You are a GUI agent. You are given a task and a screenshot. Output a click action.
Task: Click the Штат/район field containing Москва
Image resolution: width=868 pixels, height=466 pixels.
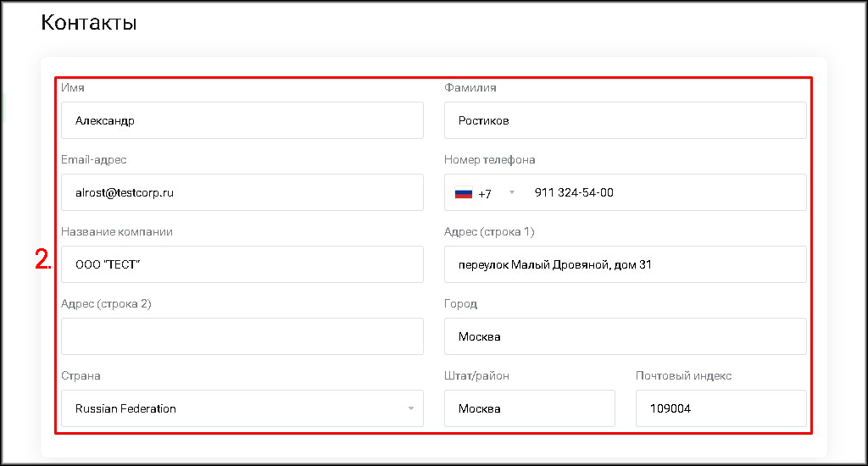[529, 408]
